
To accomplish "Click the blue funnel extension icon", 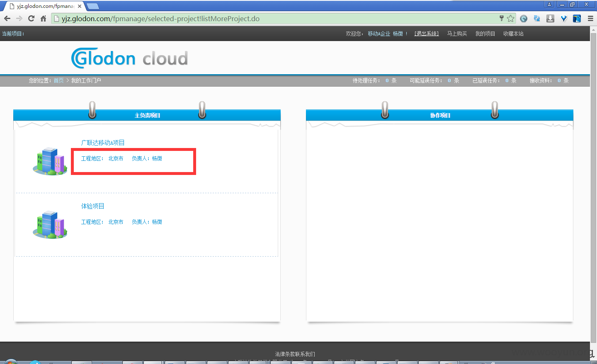I will coord(563,19).
